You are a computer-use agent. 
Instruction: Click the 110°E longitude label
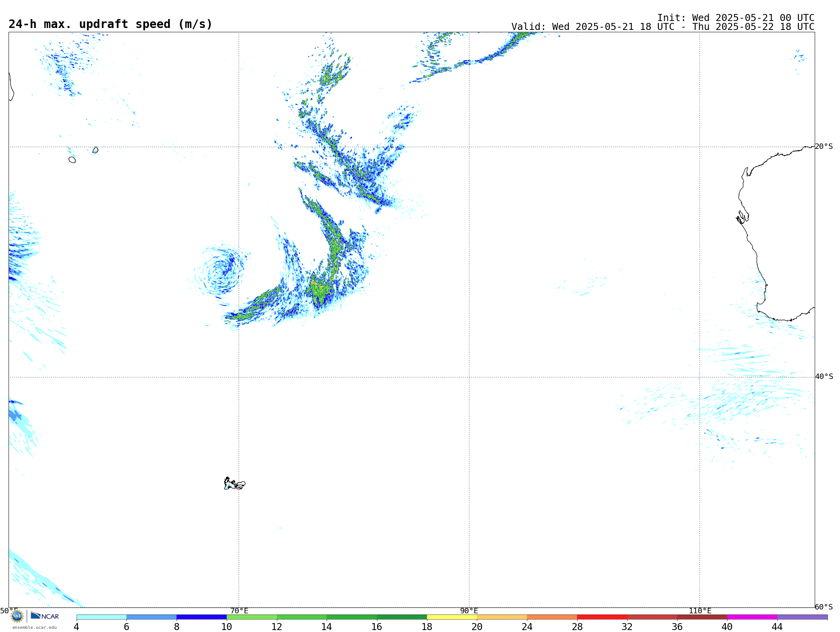[700, 611]
